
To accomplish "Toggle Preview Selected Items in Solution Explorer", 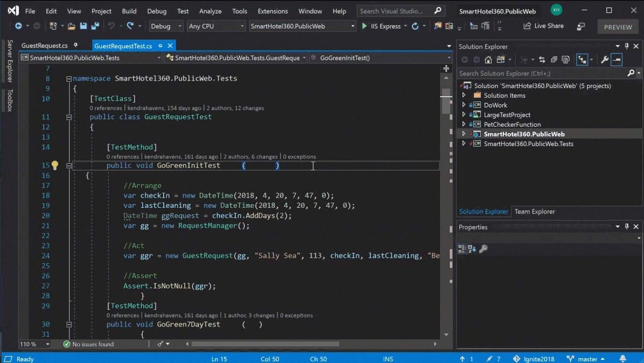I will (x=617, y=60).
